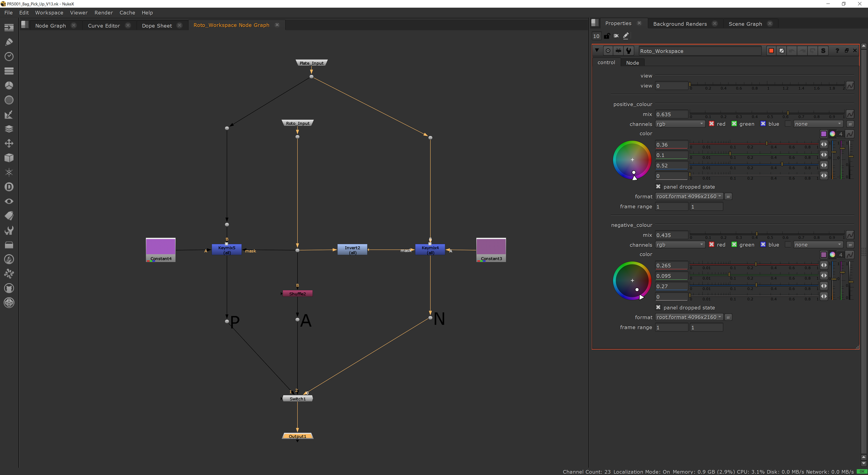Center Roto_Workspace node in node graph
868x475 pixels.
click(x=608, y=51)
